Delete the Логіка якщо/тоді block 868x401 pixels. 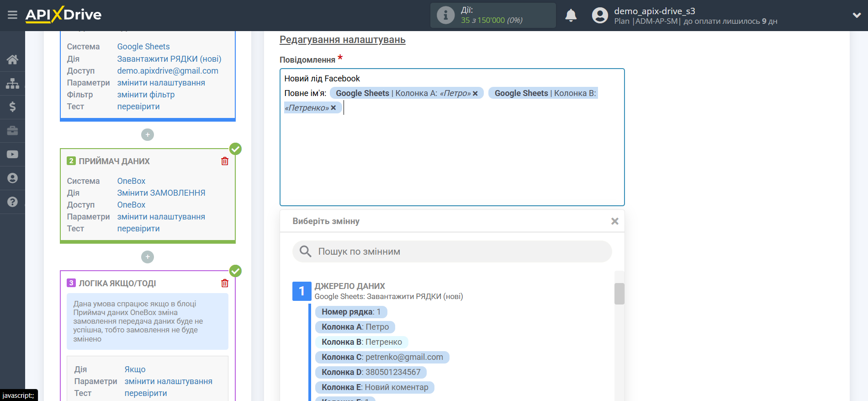[225, 283]
